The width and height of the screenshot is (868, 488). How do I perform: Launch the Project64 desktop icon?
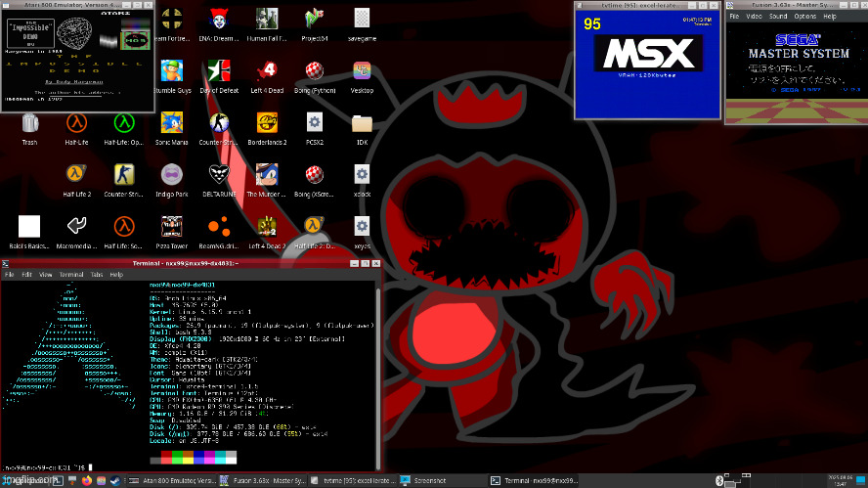315,19
